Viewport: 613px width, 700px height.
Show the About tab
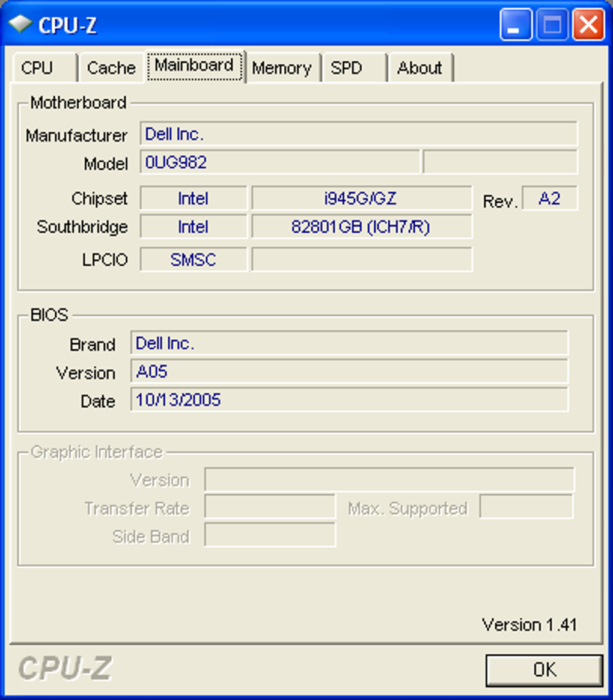click(420, 68)
